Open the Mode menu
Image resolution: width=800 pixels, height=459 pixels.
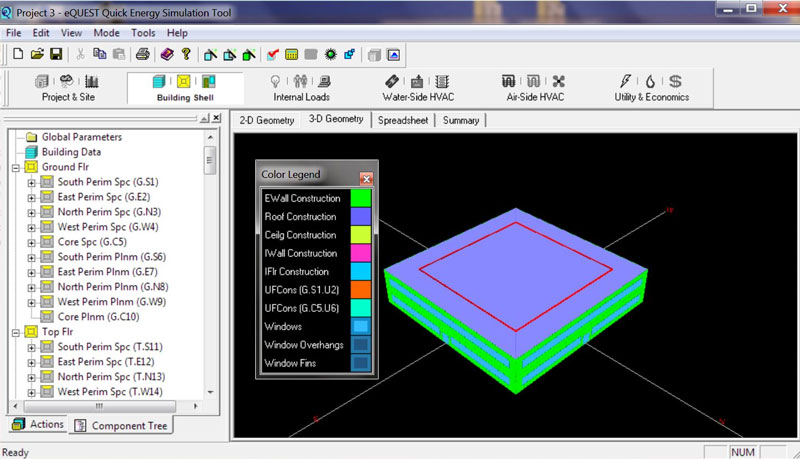[106, 33]
